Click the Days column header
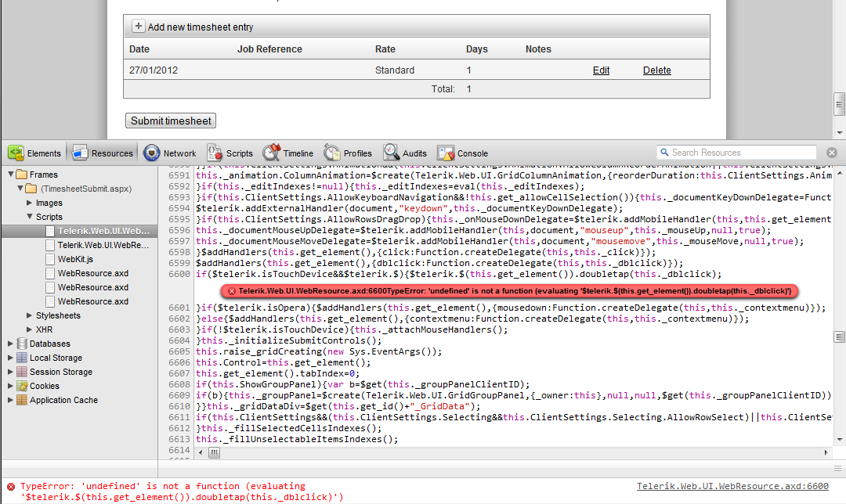 (477, 49)
